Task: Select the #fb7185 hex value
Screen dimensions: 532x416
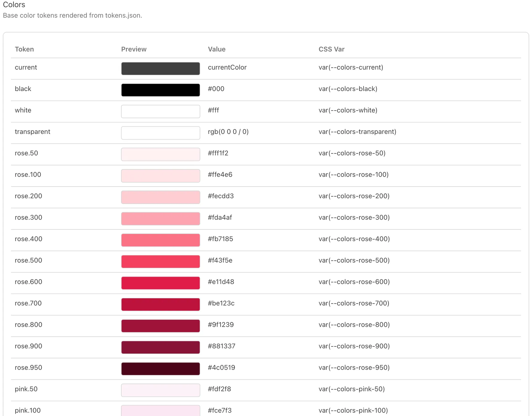Action: tap(220, 239)
